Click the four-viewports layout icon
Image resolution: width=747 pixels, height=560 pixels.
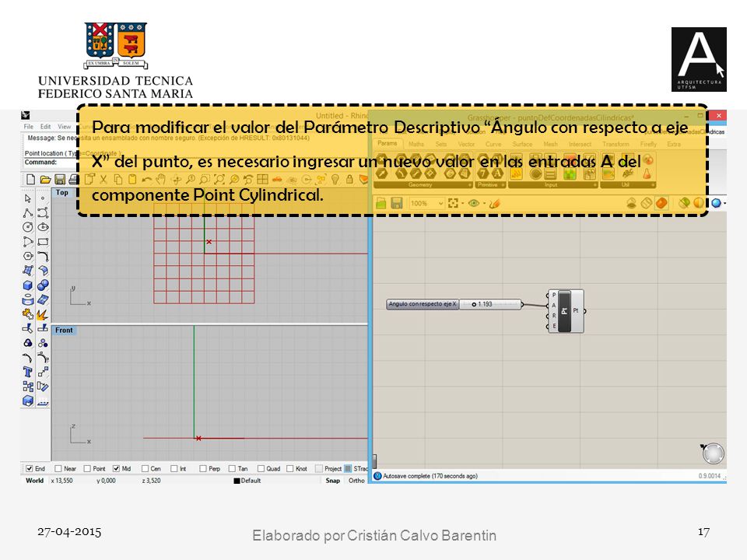point(262,180)
